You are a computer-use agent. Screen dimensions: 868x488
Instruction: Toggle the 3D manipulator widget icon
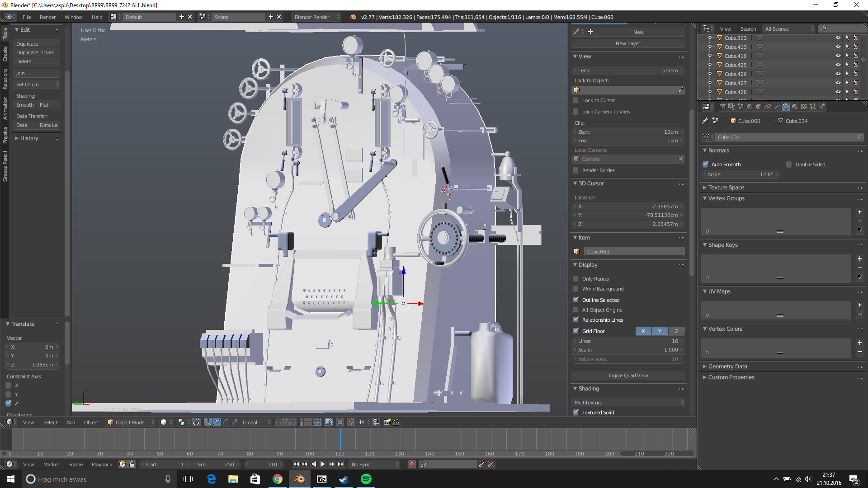click(208, 422)
